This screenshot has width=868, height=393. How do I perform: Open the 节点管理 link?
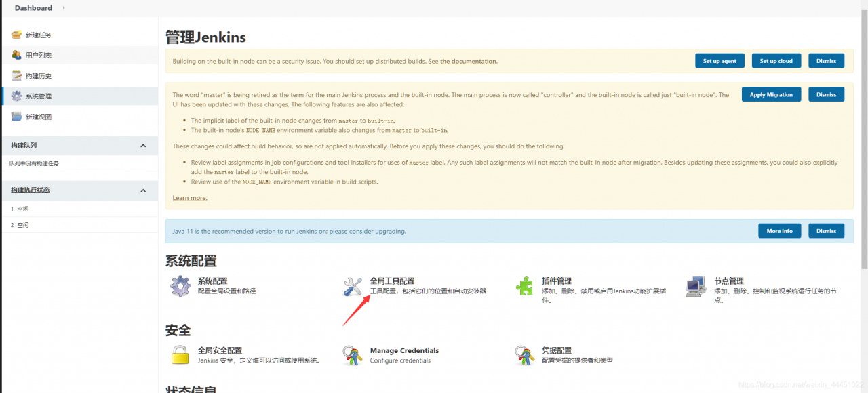(729, 281)
